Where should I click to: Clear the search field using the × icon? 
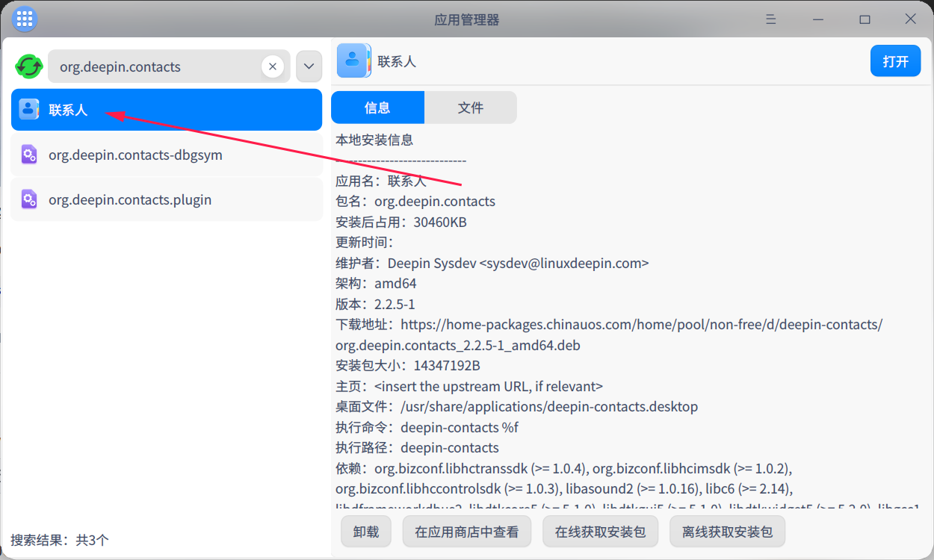pyautogui.click(x=273, y=66)
